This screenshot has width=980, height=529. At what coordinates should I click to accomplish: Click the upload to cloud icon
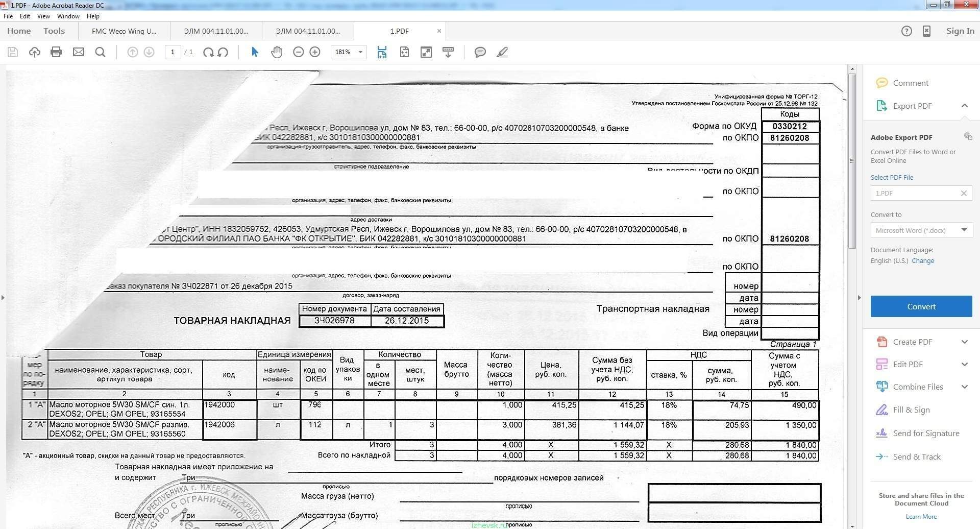click(35, 52)
